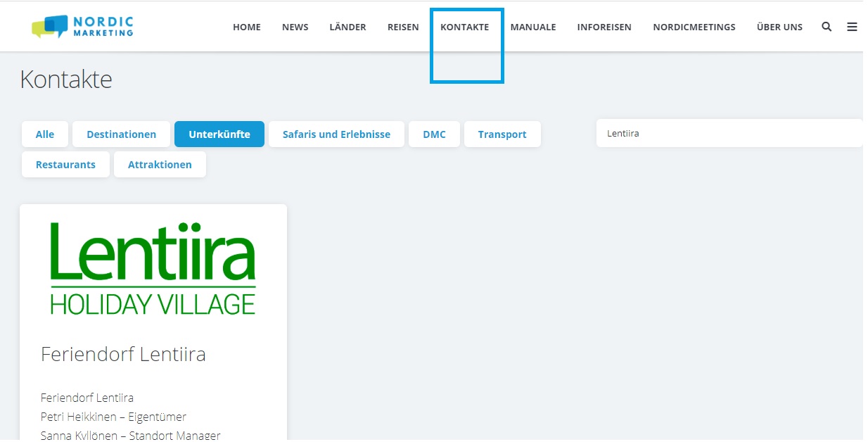
Task: Open the LÄNDER menu item
Action: pos(347,27)
